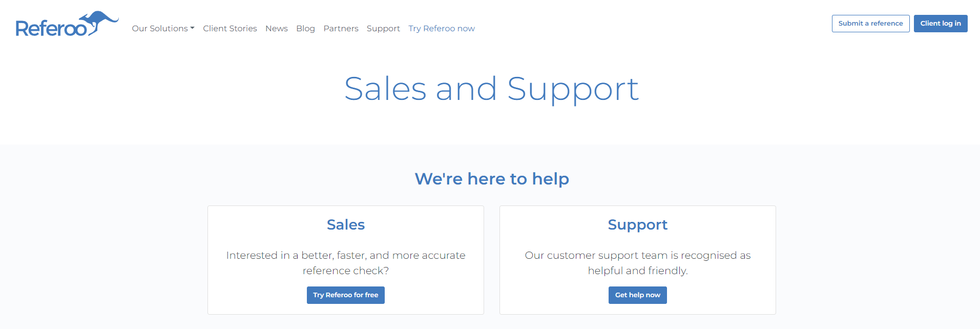Image resolution: width=980 pixels, height=329 pixels.
Task: Open the News page
Action: click(x=276, y=28)
